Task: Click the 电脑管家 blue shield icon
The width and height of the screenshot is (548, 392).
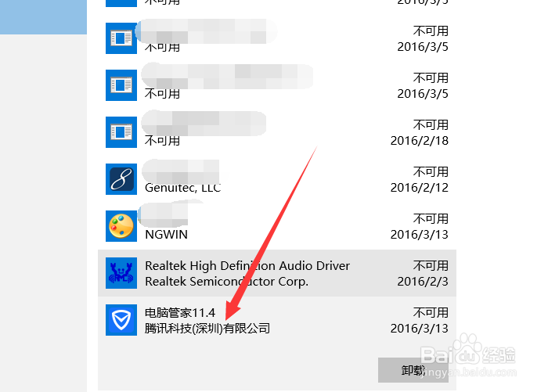Action: [x=121, y=320]
